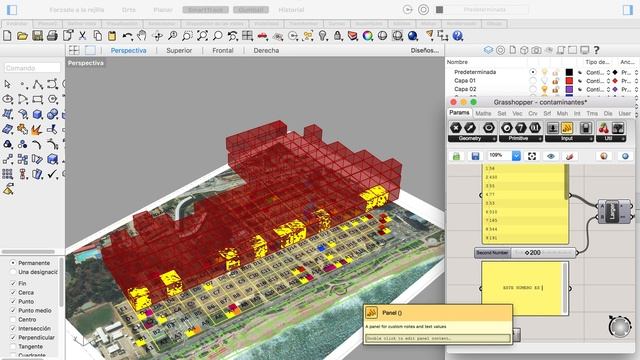Open the Grasshopper zoom percentage dropdown
The width and height of the screenshot is (640, 360).
point(516,156)
